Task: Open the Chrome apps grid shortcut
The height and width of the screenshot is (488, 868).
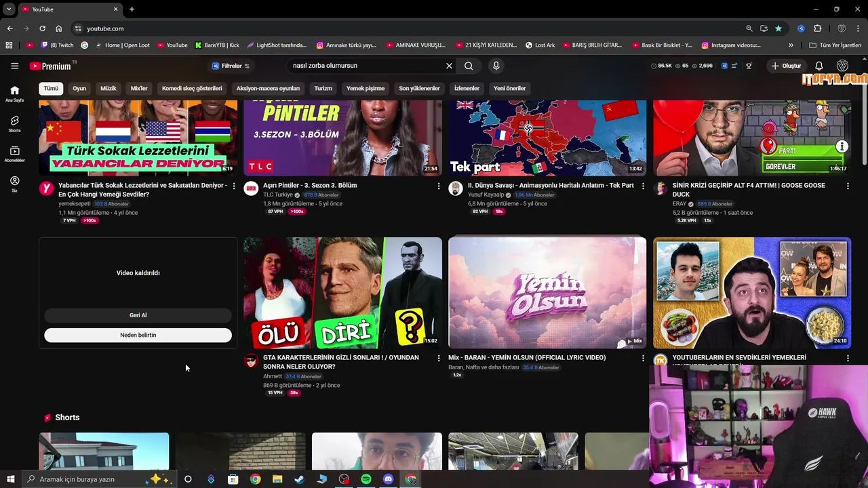Action: click(x=9, y=45)
